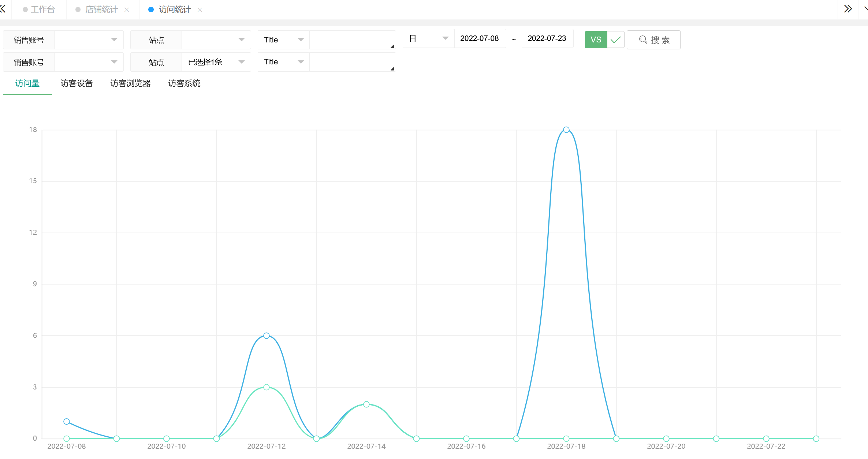This screenshot has height=459, width=868.
Task: Select the 访问量 tab
Action: coord(27,84)
